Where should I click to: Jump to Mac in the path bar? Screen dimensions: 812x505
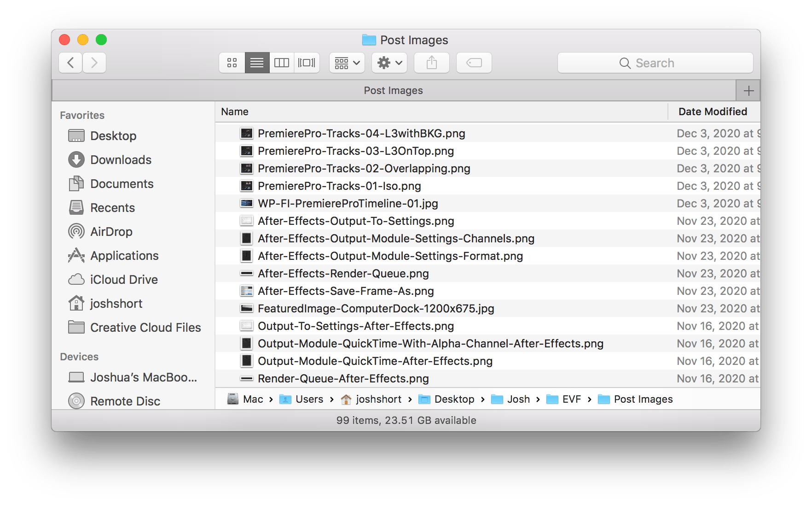click(x=245, y=399)
